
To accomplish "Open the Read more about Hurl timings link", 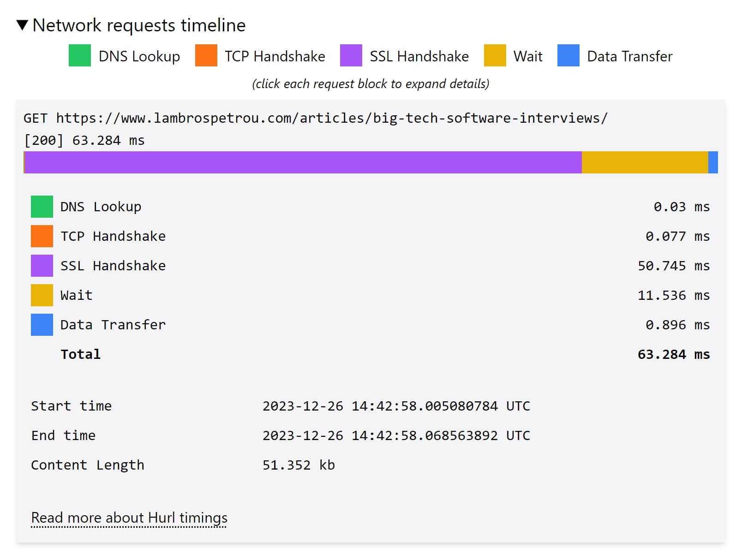I will [129, 518].
